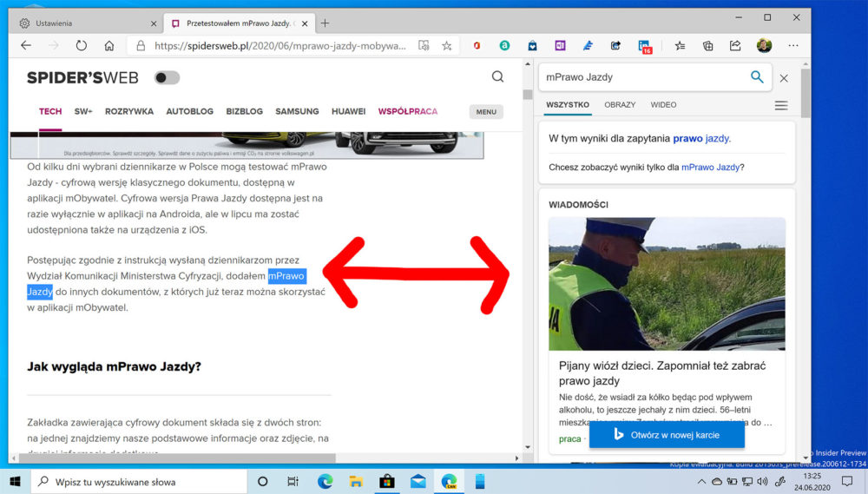
Task: Switch to the Przetestowałem mPrawo Jazdy tab
Action: tap(239, 23)
